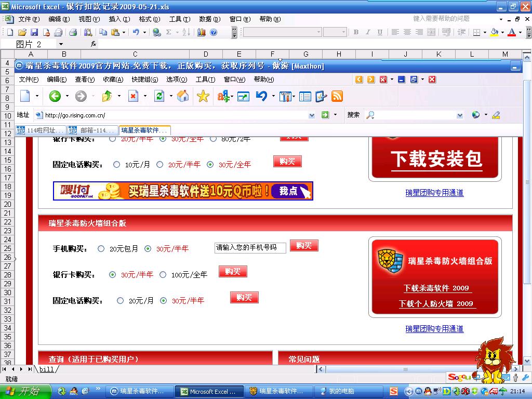Image resolution: width=532 pixels, height=399 pixels.
Task: Expand the Excel Name Box dropdown
Action: [x=61, y=44]
